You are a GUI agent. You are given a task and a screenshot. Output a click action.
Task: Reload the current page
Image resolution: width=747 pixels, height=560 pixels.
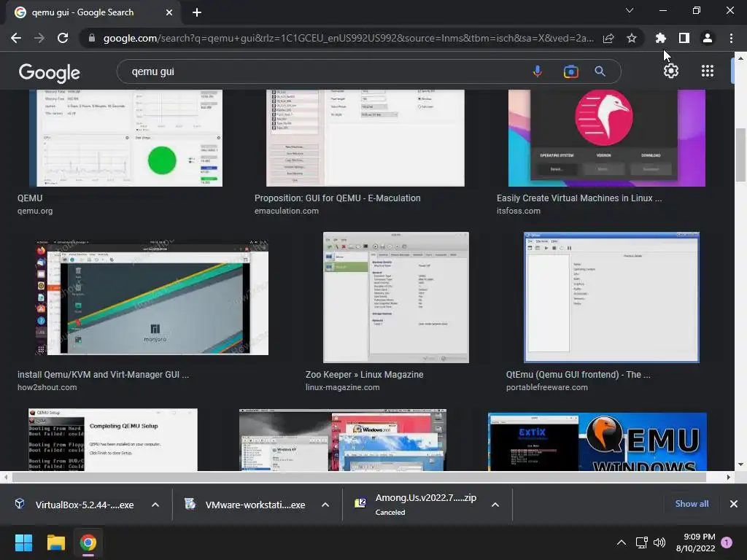pyautogui.click(x=63, y=38)
